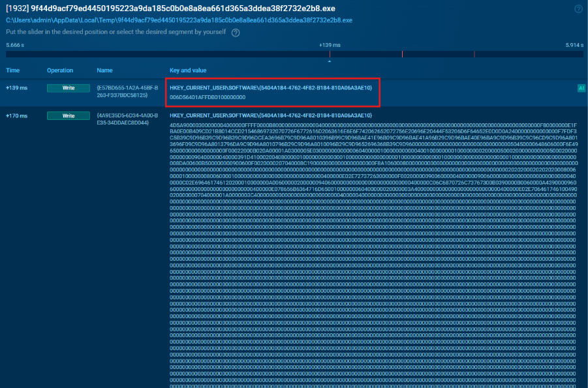This screenshot has height=388, width=588.
Task: Click the timeline slider pointer triangle
Action: (330, 61)
